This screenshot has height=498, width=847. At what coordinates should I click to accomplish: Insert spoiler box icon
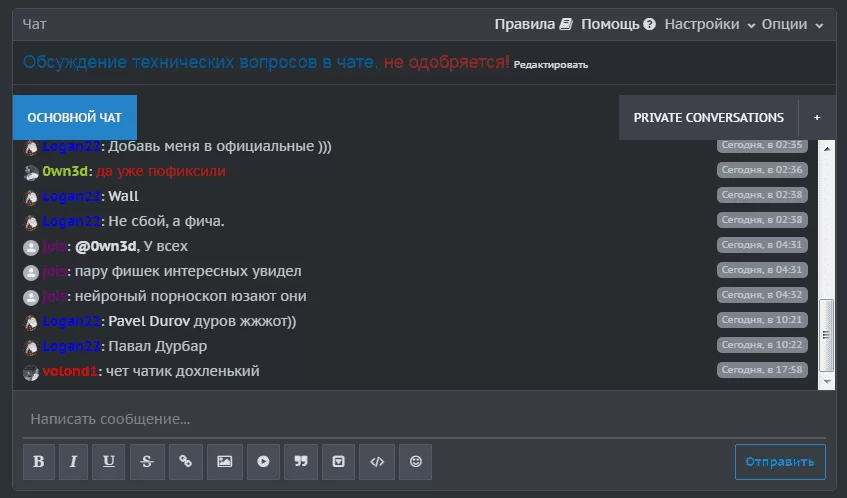(x=339, y=462)
